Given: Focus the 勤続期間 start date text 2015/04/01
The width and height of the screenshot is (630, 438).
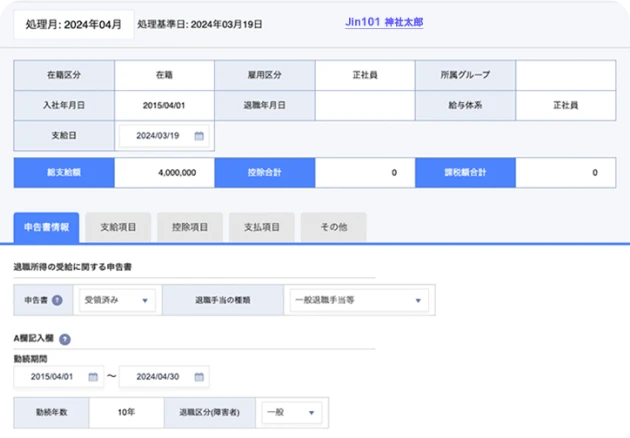Looking at the screenshot, I should pyautogui.click(x=52, y=377).
